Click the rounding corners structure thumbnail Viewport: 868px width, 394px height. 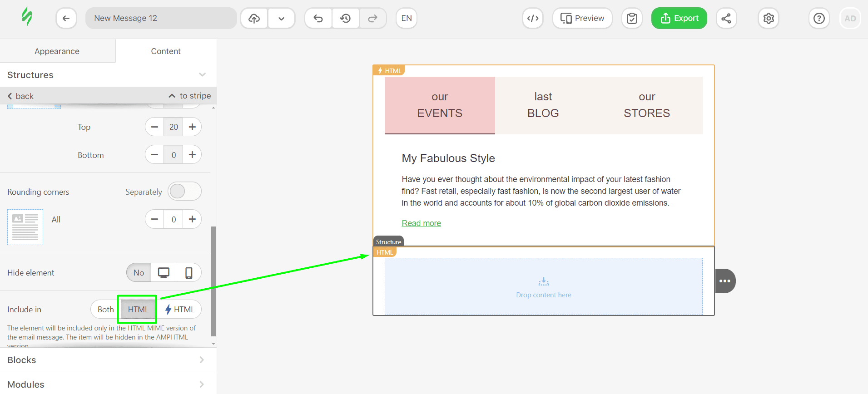[25, 227]
